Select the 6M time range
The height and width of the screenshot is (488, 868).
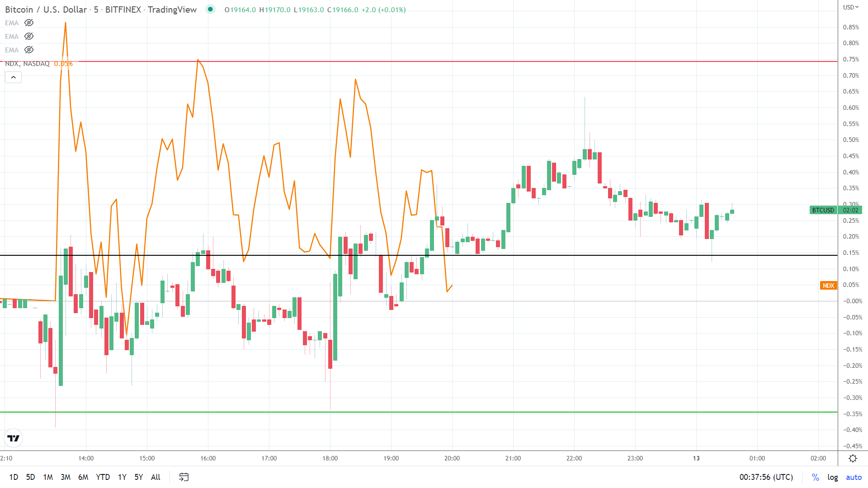click(x=83, y=477)
